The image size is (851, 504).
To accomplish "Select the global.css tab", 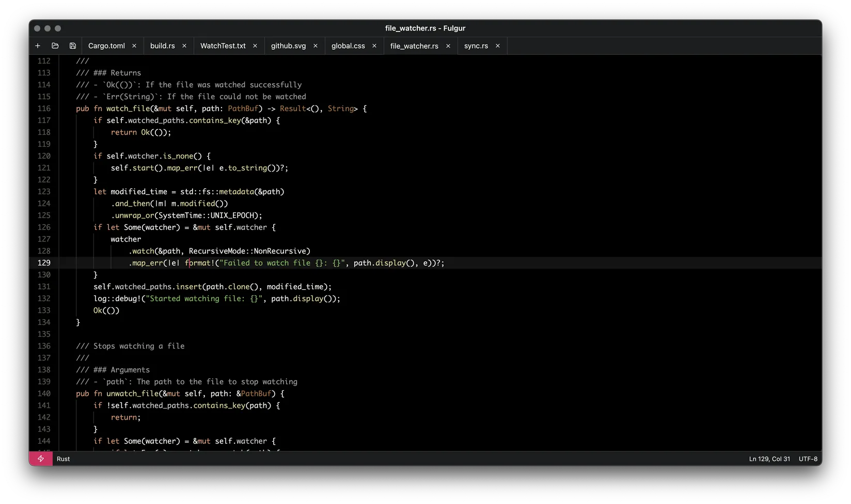I will (x=348, y=46).
